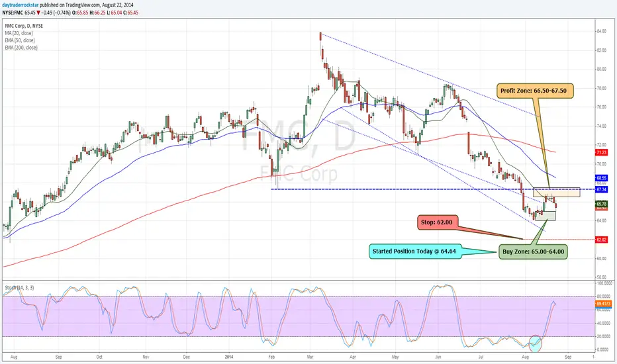This screenshot has height=364, width=617.
Task: Click the EMA (200, close) indicator label
Action: [x=21, y=48]
